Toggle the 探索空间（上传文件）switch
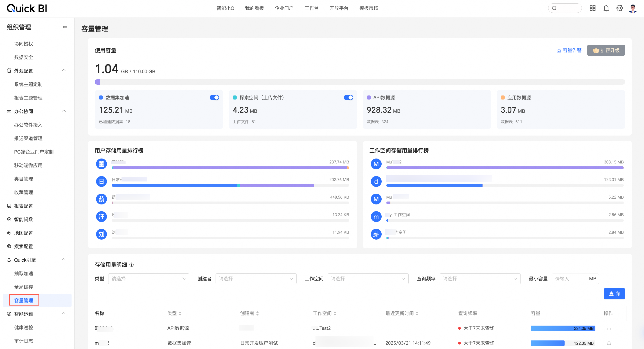Image resolution: width=644 pixels, height=349 pixels. [349, 97]
